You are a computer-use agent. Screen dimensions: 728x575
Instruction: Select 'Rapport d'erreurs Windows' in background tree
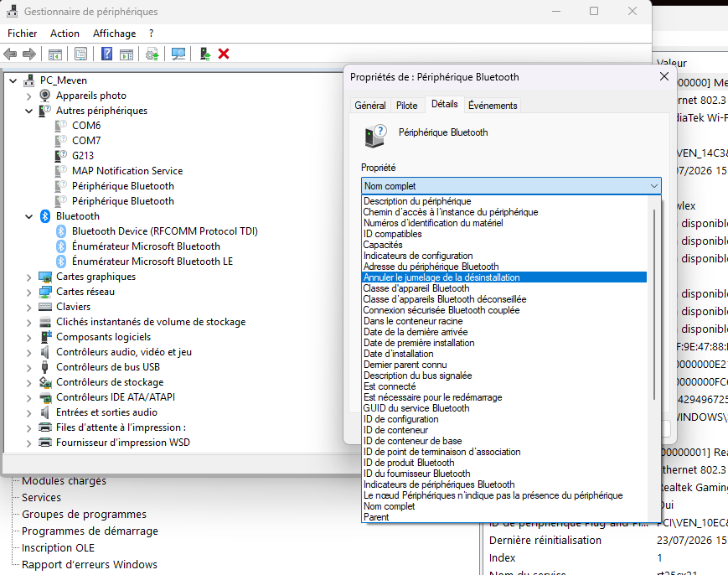pyautogui.click(x=90, y=564)
